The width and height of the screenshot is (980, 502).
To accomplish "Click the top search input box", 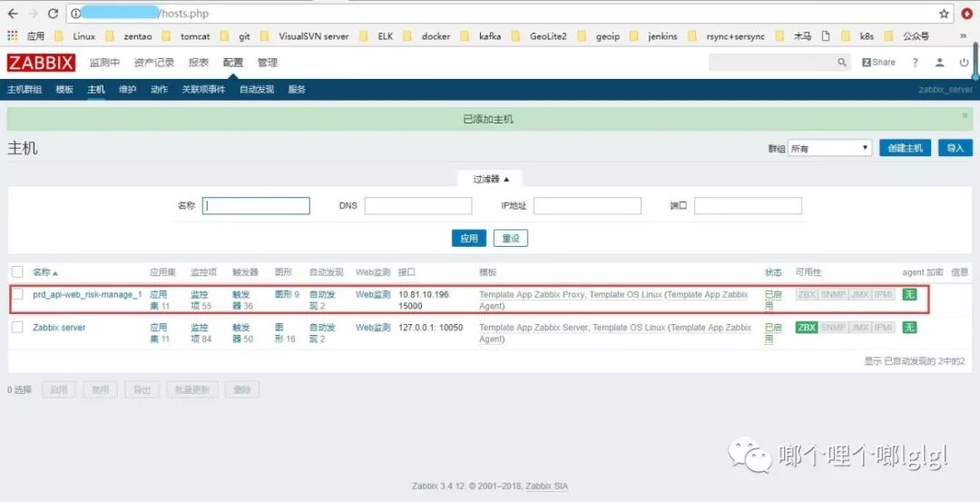I will (773, 63).
